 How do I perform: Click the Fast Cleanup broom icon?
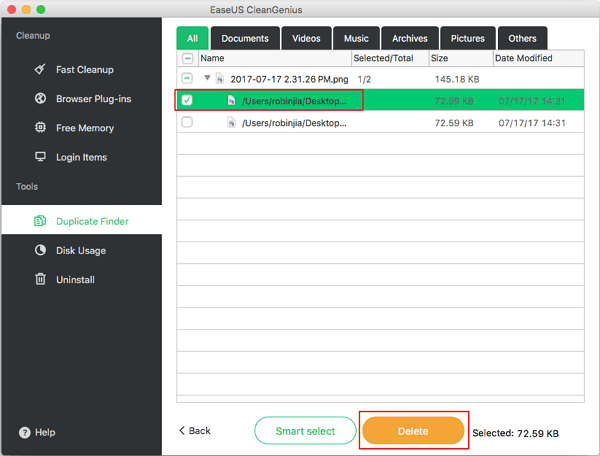pyautogui.click(x=40, y=69)
